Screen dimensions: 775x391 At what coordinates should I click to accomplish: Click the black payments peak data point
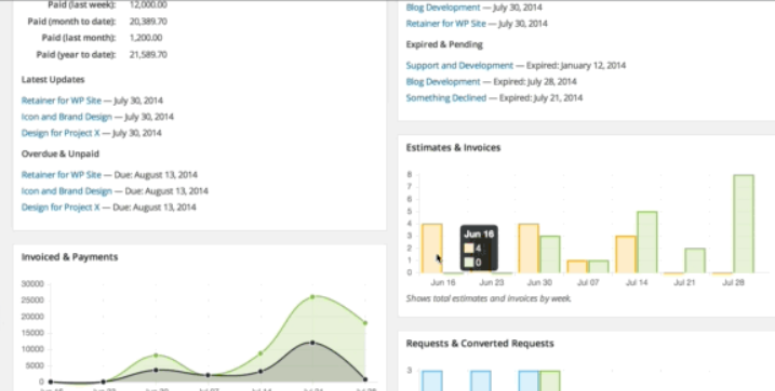(x=312, y=343)
